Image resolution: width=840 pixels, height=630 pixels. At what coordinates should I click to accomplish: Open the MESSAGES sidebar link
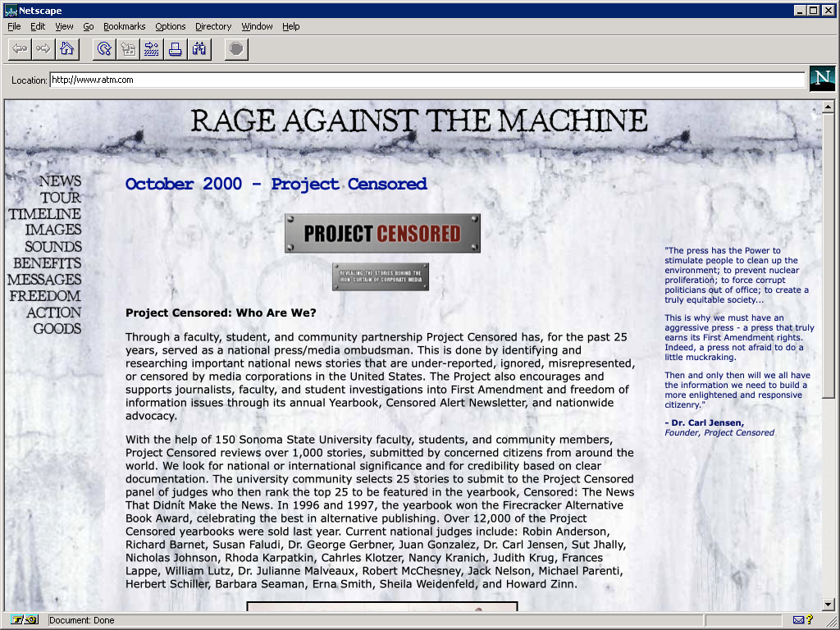pyautogui.click(x=44, y=280)
